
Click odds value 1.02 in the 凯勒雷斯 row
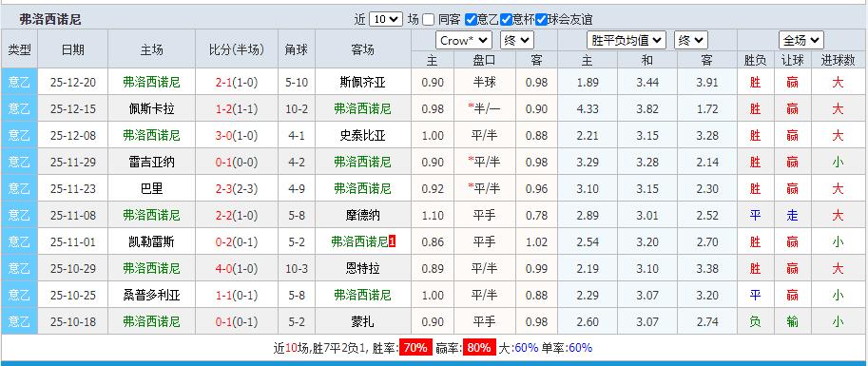(x=536, y=242)
